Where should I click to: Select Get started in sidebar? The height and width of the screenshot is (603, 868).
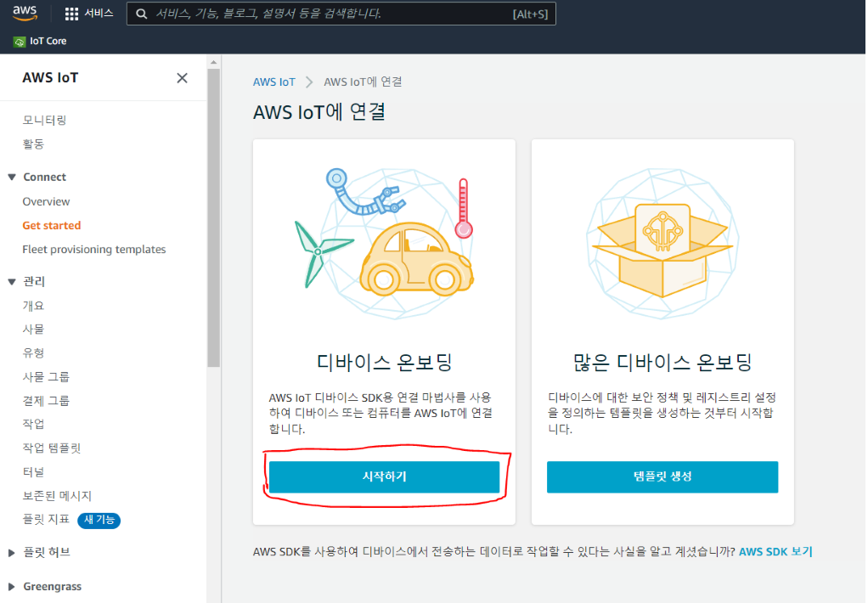(52, 225)
